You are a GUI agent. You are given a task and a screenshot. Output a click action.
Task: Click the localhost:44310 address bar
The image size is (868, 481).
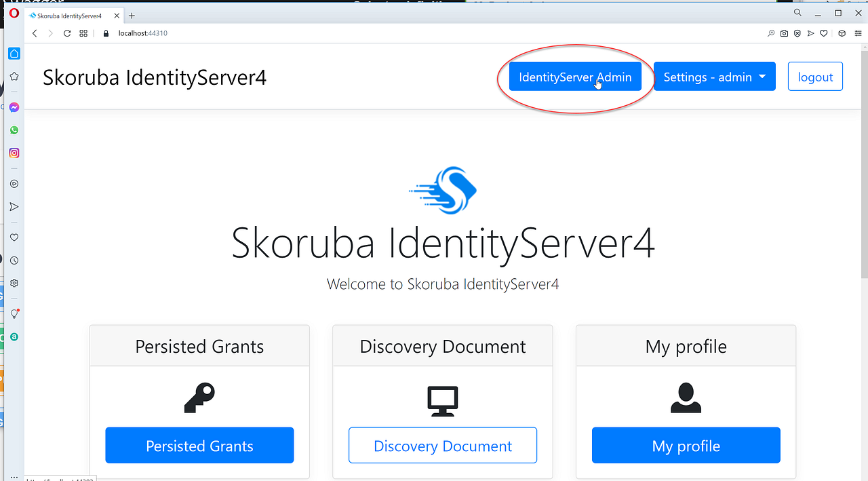[142, 33]
